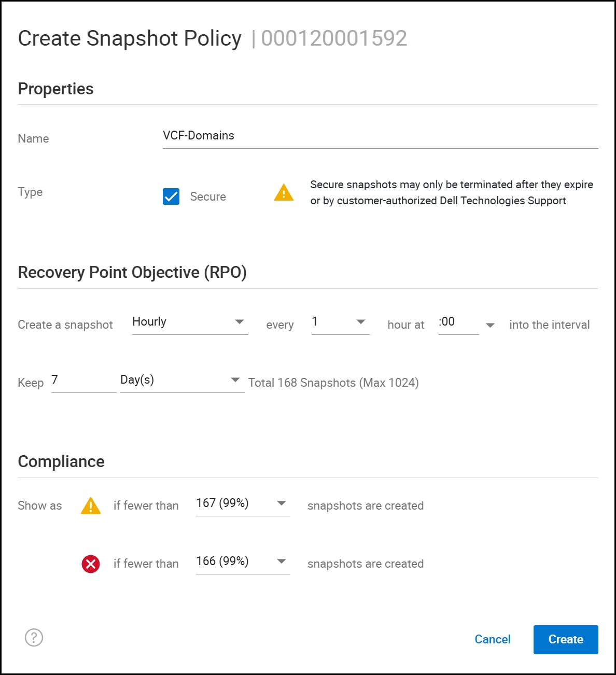The height and width of the screenshot is (675, 616).
Task: Uncheck the Secure type checkbox
Action: point(171,196)
